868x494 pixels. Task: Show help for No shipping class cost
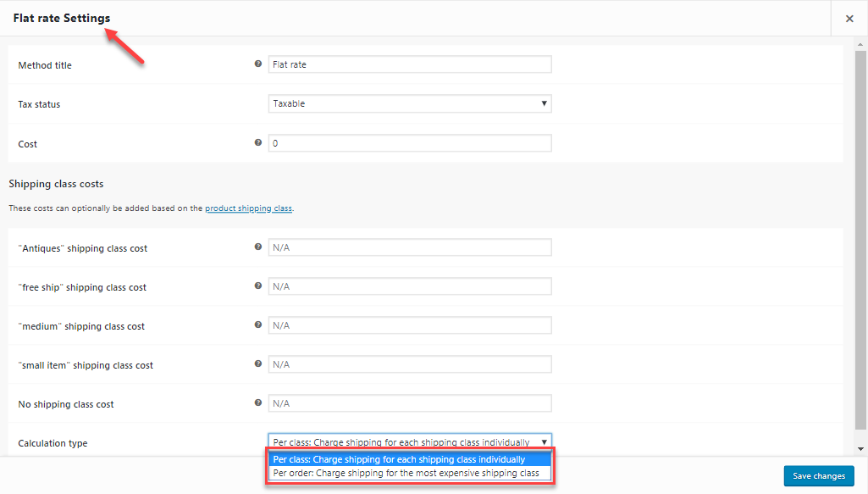pos(258,402)
